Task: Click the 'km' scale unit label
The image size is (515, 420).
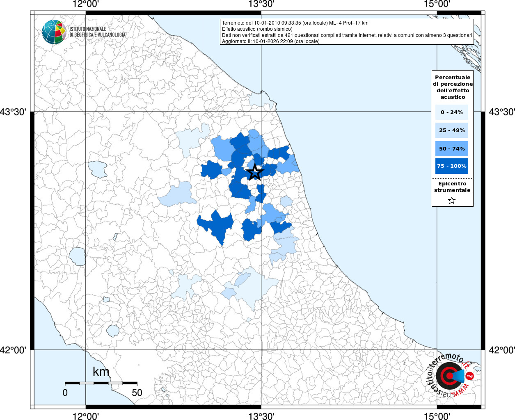Action: point(101,372)
